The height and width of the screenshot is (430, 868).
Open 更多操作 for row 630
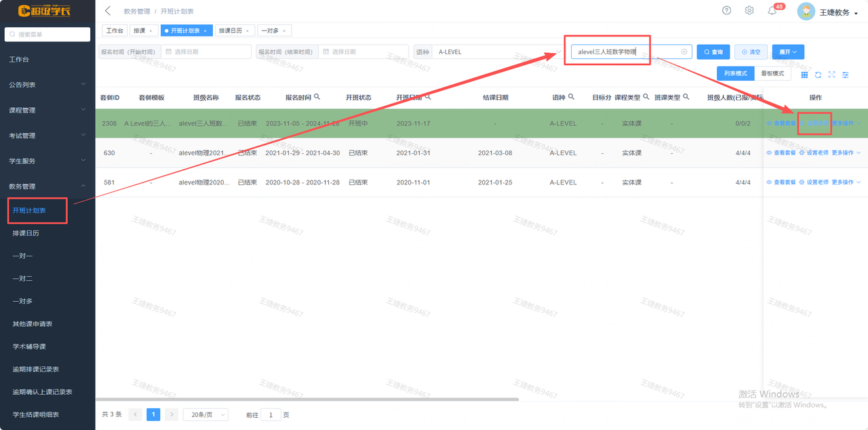[x=846, y=153]
